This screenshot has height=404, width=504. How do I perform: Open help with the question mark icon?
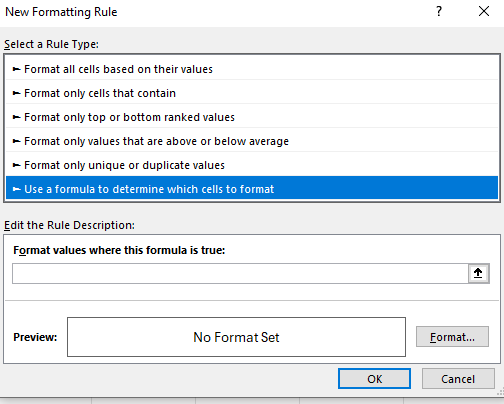[439, 11]
